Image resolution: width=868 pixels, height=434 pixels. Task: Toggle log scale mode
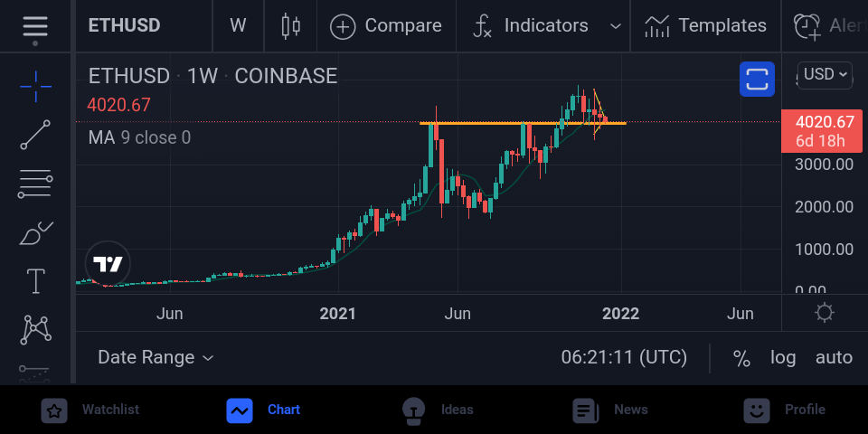click(x=783, y=358)
